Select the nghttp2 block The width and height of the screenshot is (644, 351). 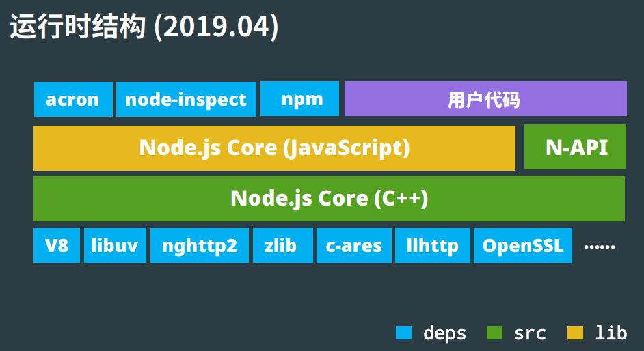pos(199,246)
